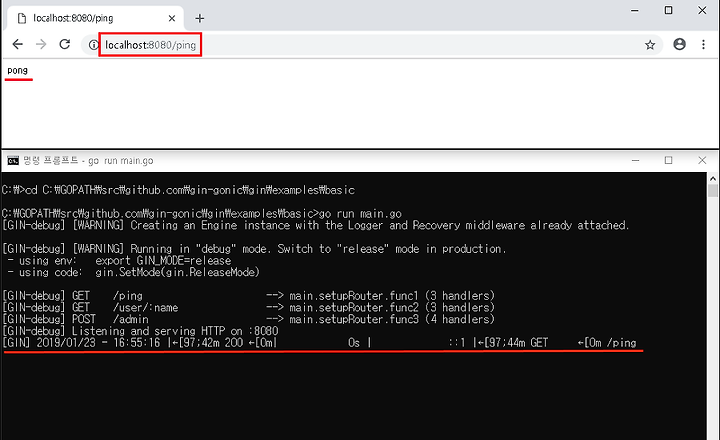Open the Chrome three-dot menu
The height and width of the screenshot is (440, 720).
click(703, 44)
